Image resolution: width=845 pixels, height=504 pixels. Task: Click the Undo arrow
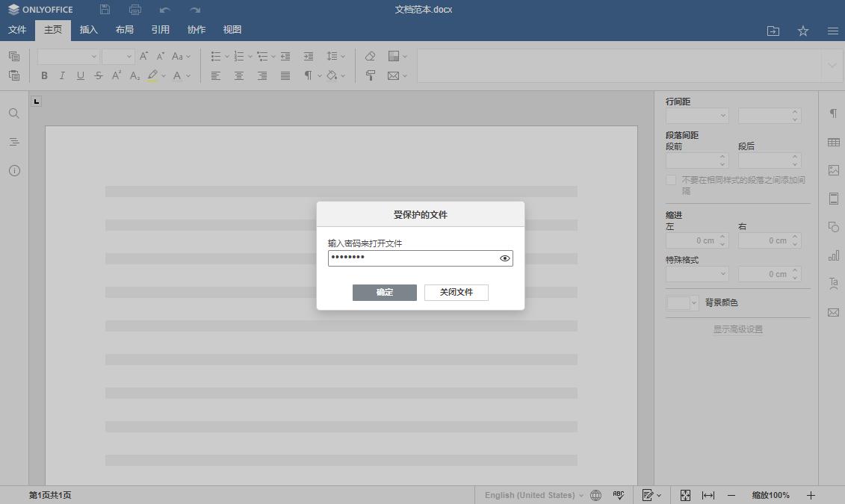165,10
